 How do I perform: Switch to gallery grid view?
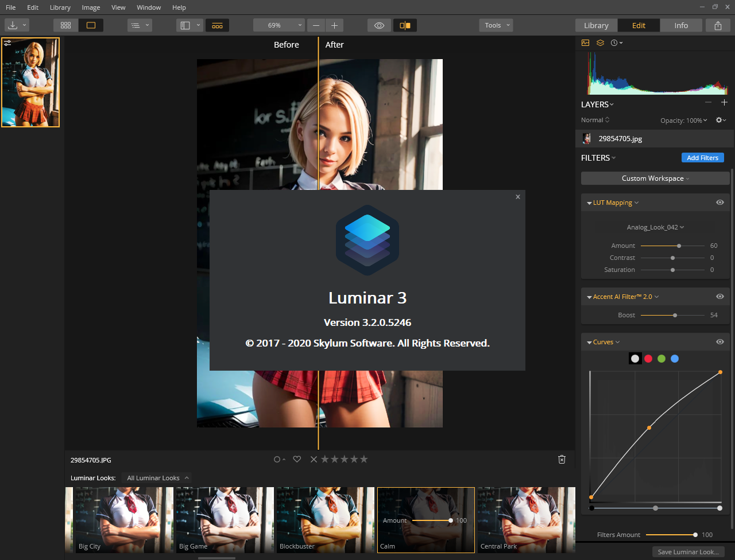(65, 25)
